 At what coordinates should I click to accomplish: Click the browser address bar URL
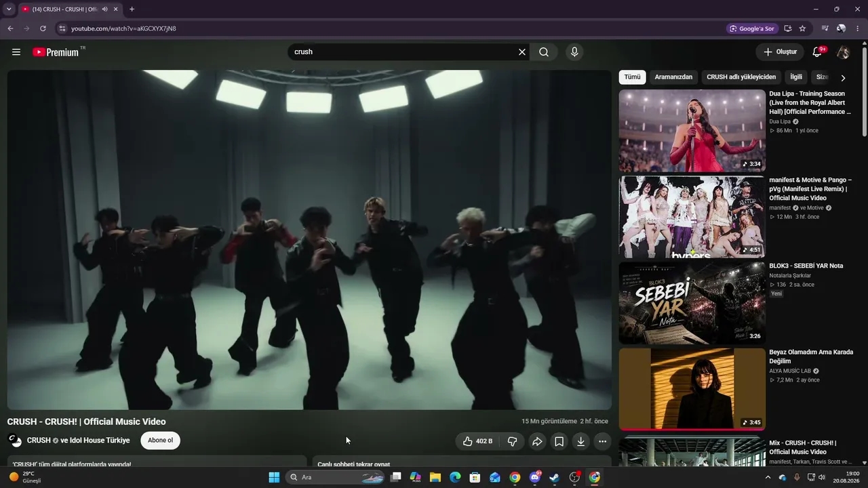[123, 28]
